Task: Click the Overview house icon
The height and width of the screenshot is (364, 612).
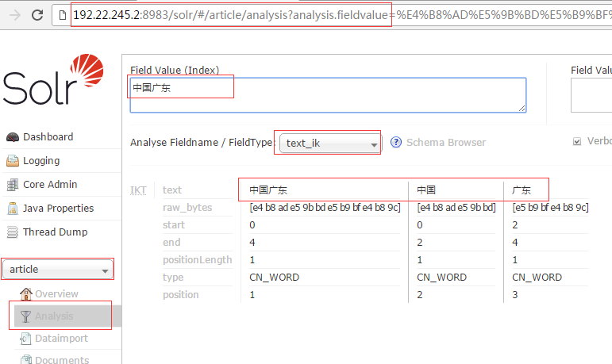Action: pos(26,293)
